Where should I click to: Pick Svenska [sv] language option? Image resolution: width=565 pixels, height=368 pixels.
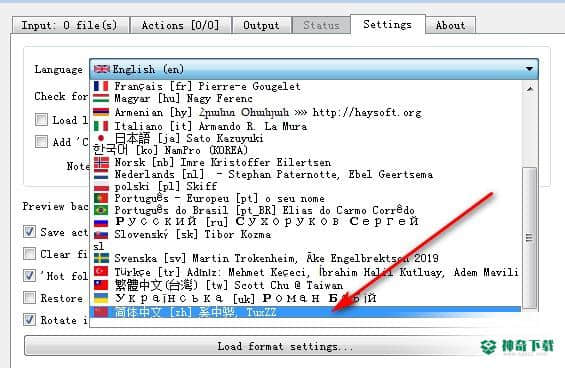[x=306, y=258]
